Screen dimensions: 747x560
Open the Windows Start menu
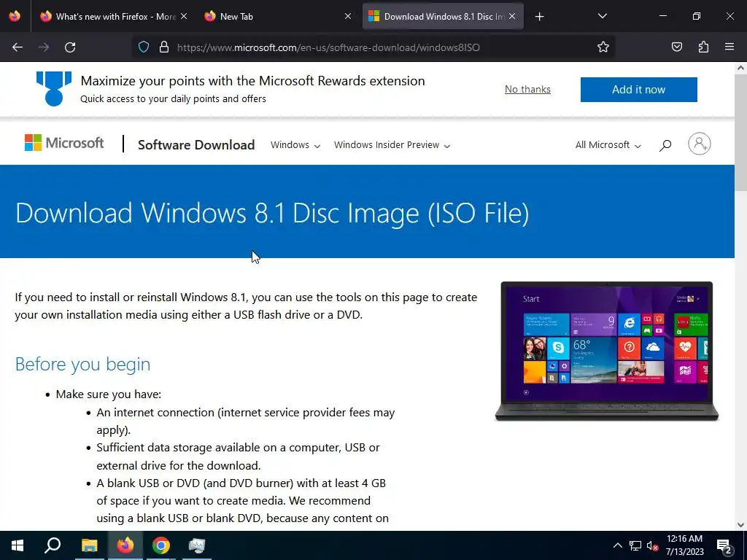(x=18, y=545)
